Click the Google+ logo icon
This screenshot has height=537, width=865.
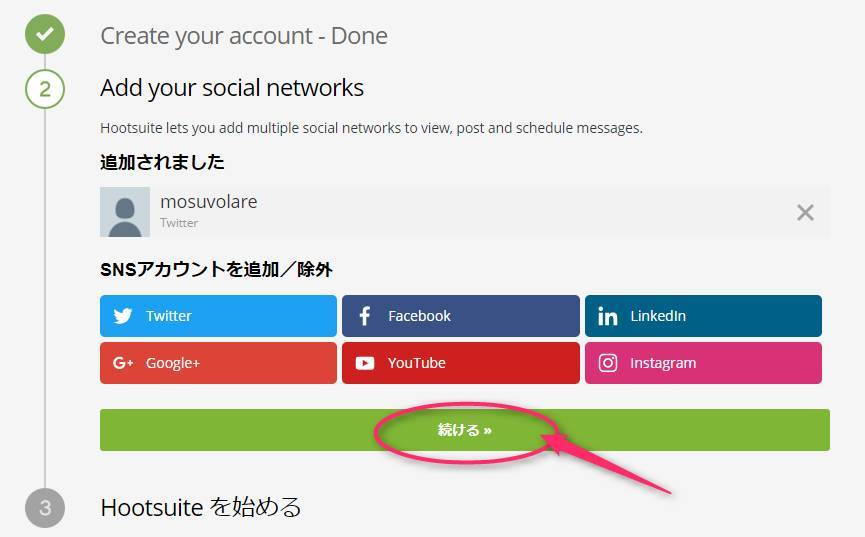click(x=123, y=363)
